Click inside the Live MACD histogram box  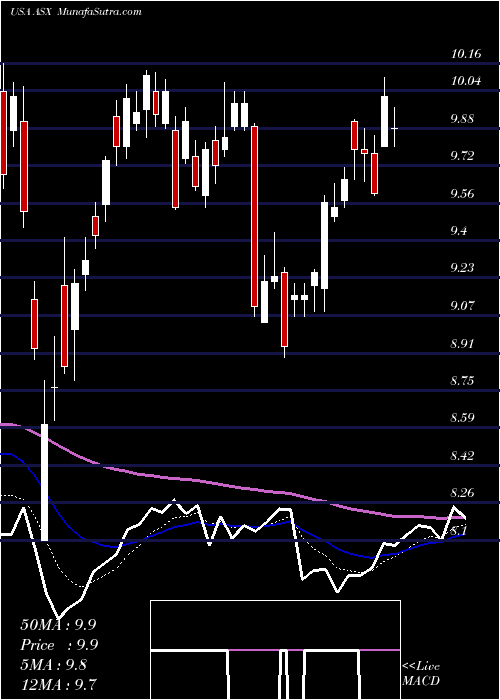pos(275,650)
